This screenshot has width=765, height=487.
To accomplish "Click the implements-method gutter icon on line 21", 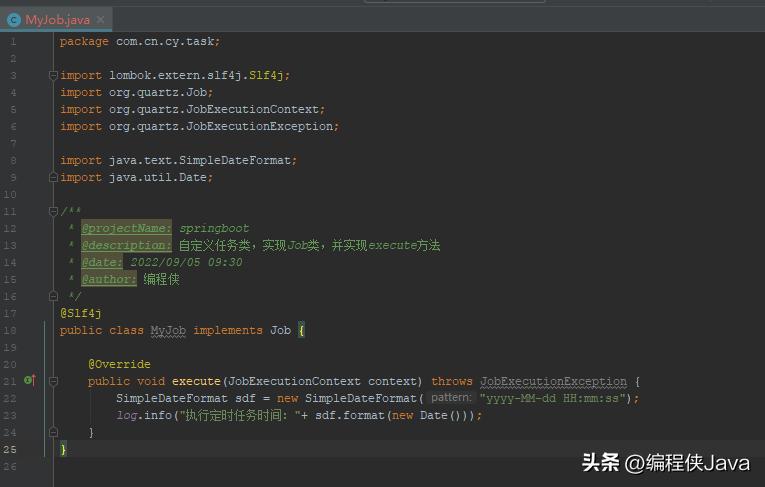I will point(30,380).
